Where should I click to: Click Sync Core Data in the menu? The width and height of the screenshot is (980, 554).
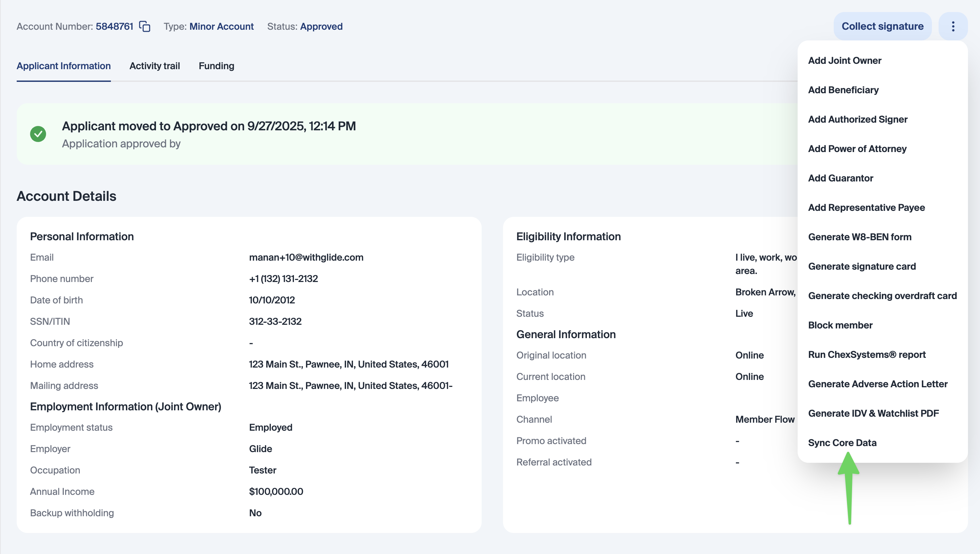pos(842,443)
